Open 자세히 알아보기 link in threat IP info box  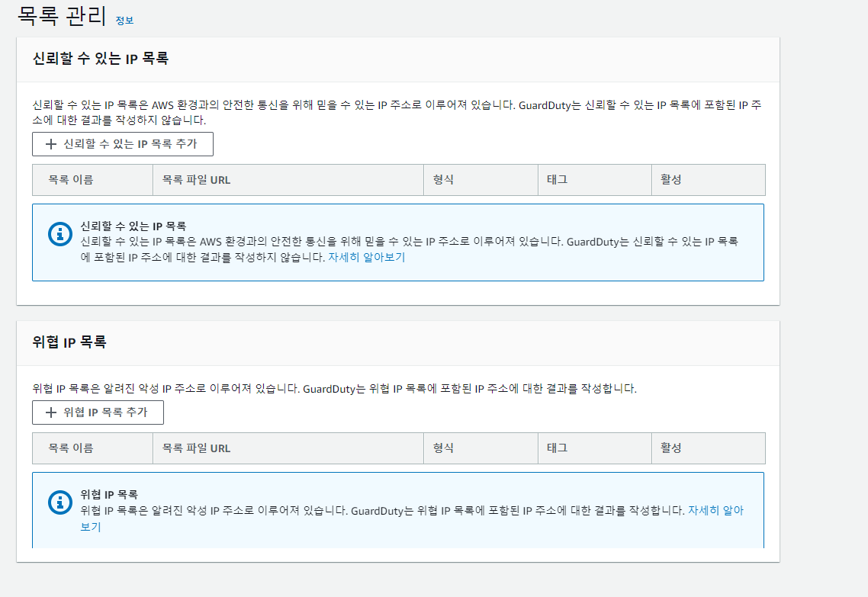click(715, 511)
